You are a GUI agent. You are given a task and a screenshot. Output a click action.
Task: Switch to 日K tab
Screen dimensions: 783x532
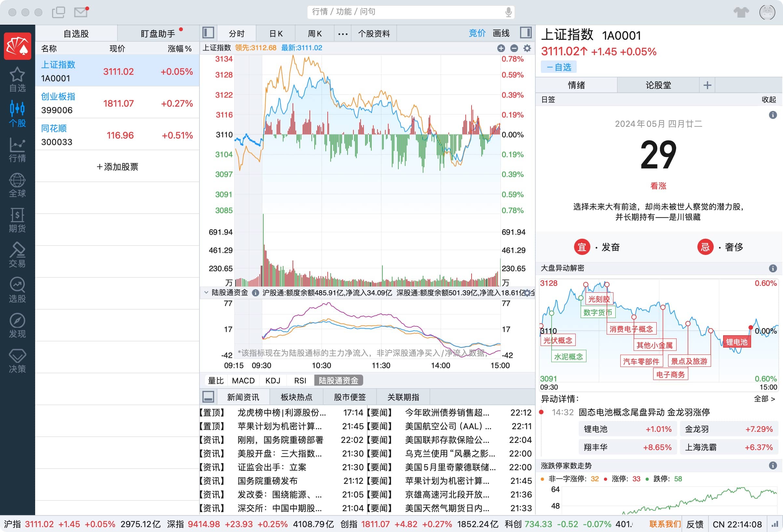276,34
